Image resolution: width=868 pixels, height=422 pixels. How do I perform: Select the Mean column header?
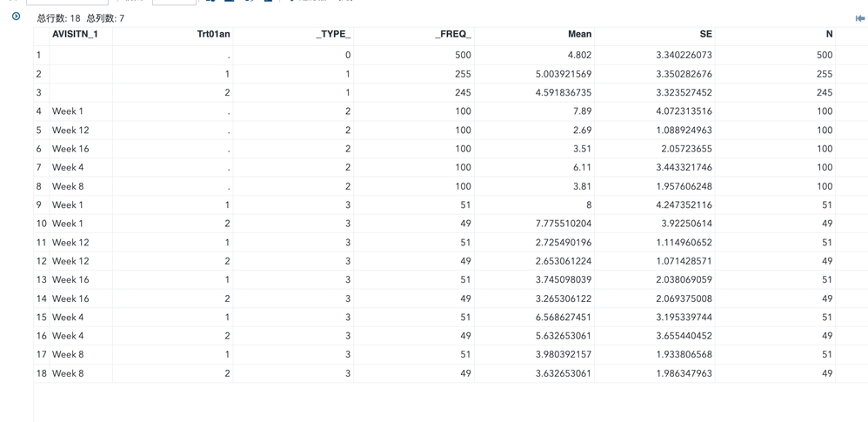pos(579,35)
